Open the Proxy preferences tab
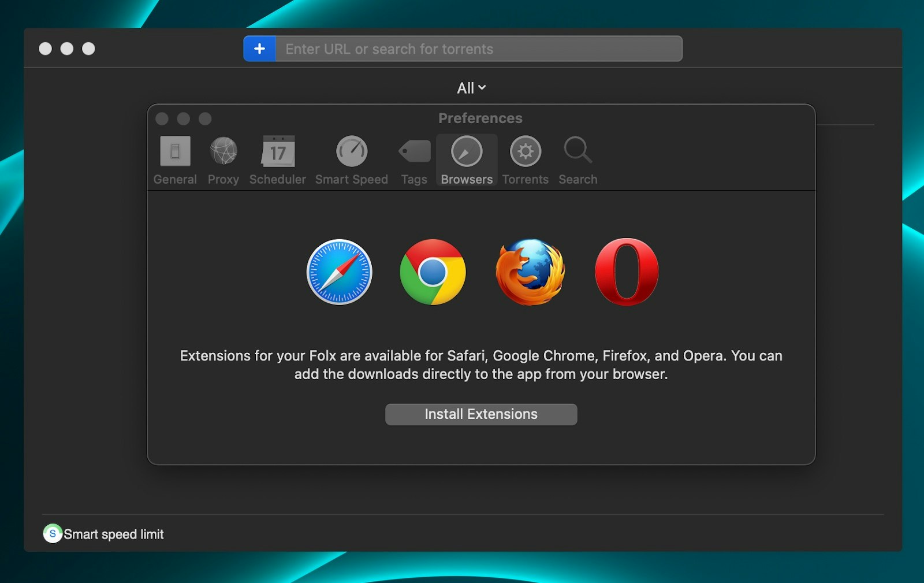This screenshot has height=583, width=924. [223, 161]
